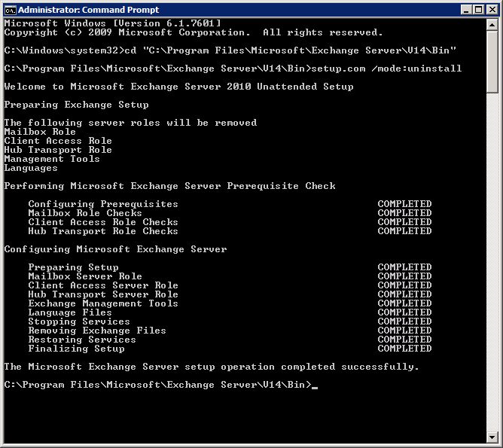Click the 'Removing Exchange Files' step text
This screenshot has height=448, width=503.
point(97,331)
